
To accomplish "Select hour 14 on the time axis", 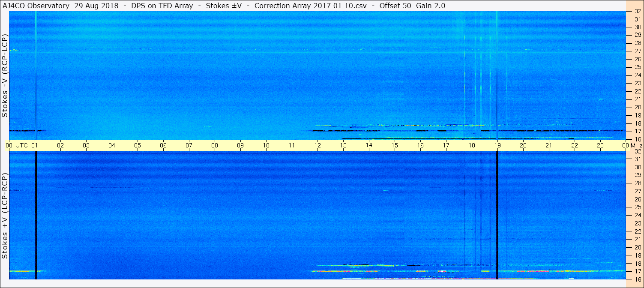I will click(369, 145).
